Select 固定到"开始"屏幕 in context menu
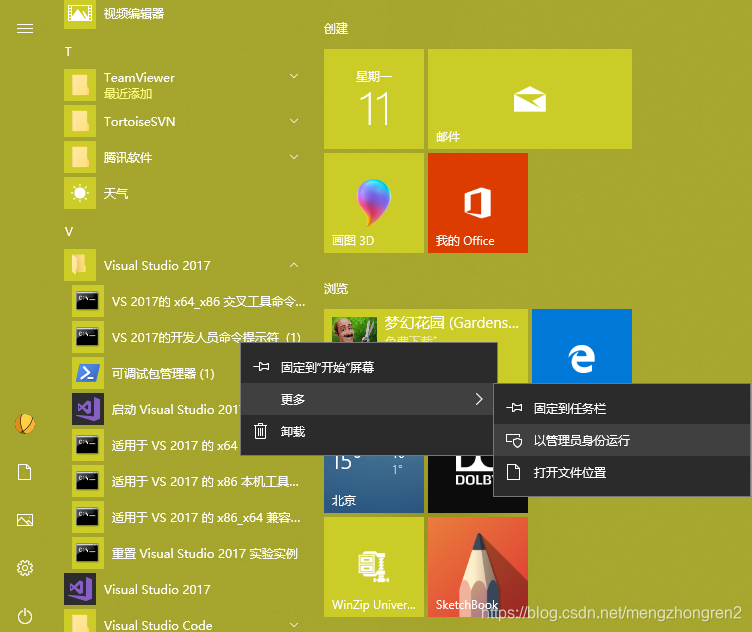The width and height of the screenshot is (752, 632). 369,367
